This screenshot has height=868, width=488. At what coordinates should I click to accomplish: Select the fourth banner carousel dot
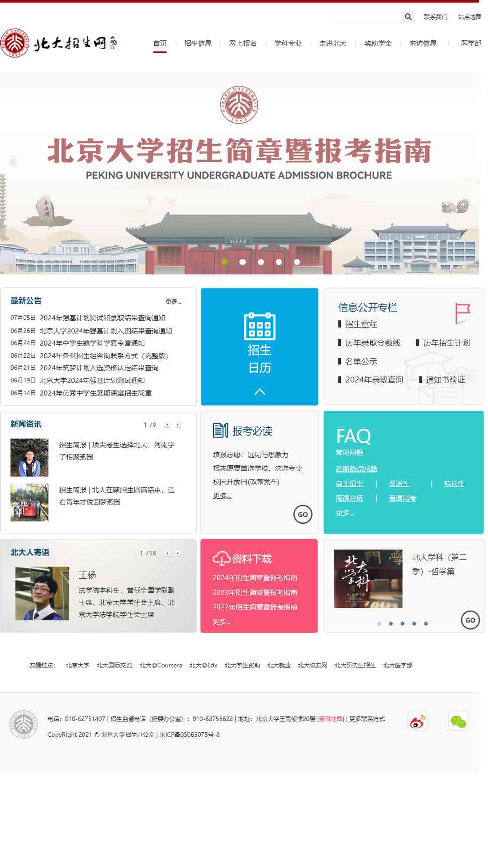(x=279, y=262)
